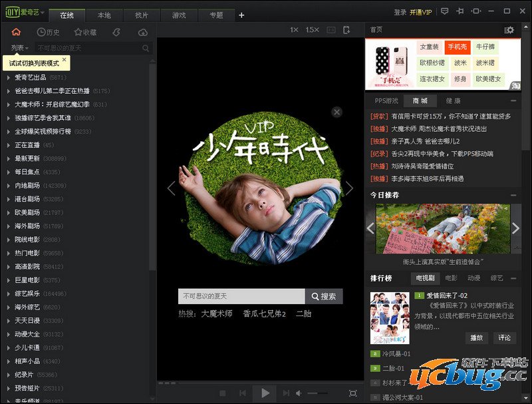532x404 pixels.
Task: Click the send-to-phone icon in player toolbar
Action: click(x=346, y=30)
